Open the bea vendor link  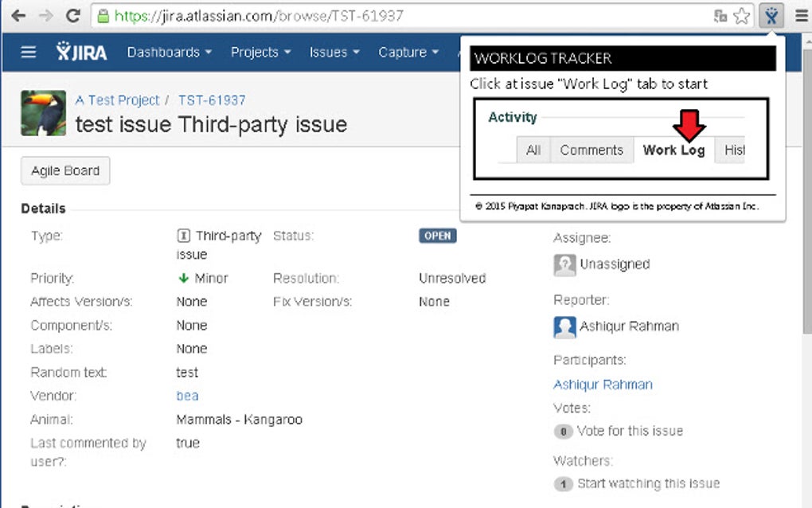point(187,396)
